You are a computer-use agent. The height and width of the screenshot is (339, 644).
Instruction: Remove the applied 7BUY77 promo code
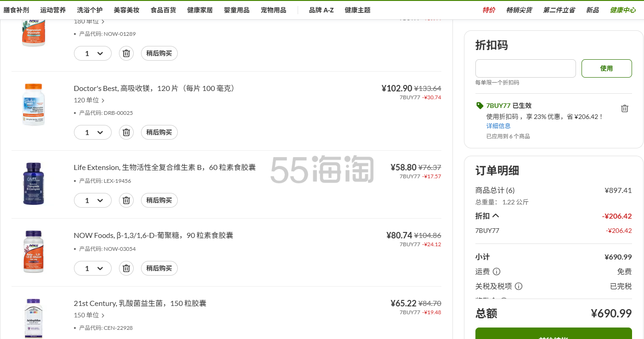624,108
